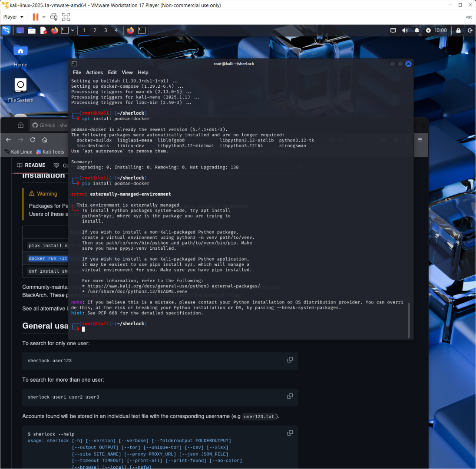Open the session logout icon in the panel
This screenshot has height=469, width=476.
point(470,30)
